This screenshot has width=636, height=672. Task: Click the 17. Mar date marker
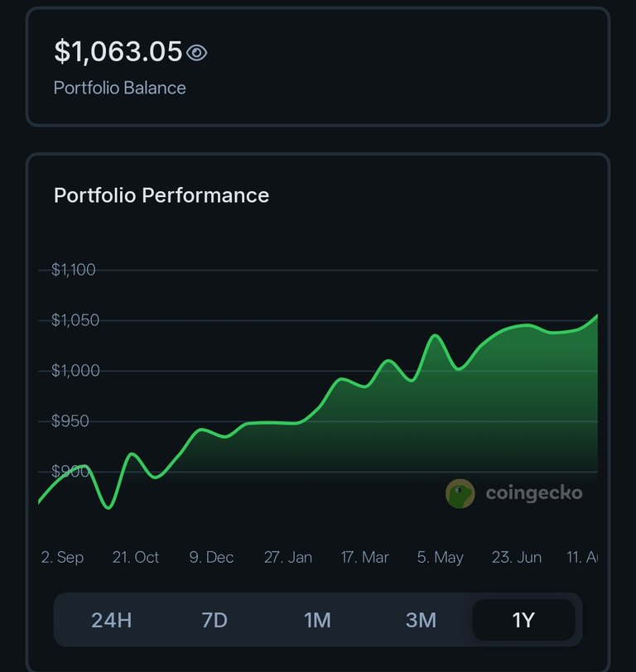pos(365,557)
